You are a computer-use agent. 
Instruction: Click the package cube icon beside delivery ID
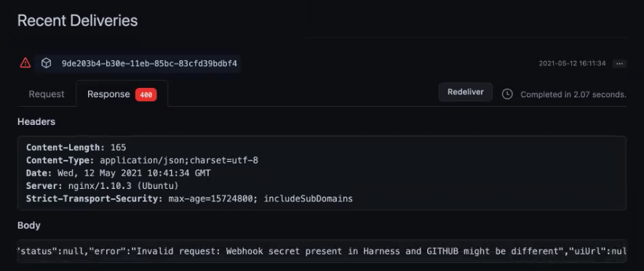coord(47,63)
